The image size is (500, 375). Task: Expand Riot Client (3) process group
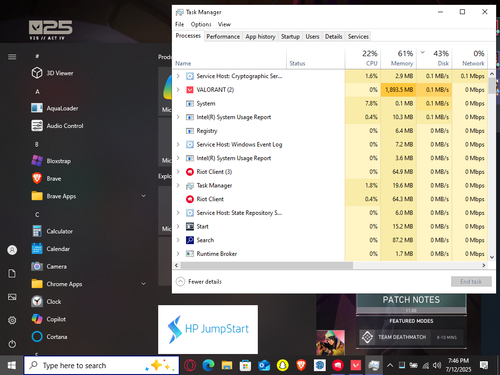178,172
